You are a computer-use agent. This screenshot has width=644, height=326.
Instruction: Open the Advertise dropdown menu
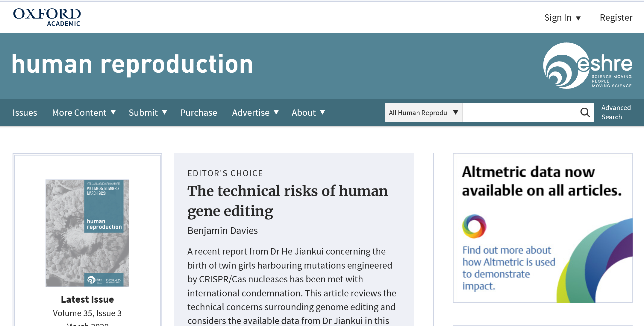click(255, 112)
